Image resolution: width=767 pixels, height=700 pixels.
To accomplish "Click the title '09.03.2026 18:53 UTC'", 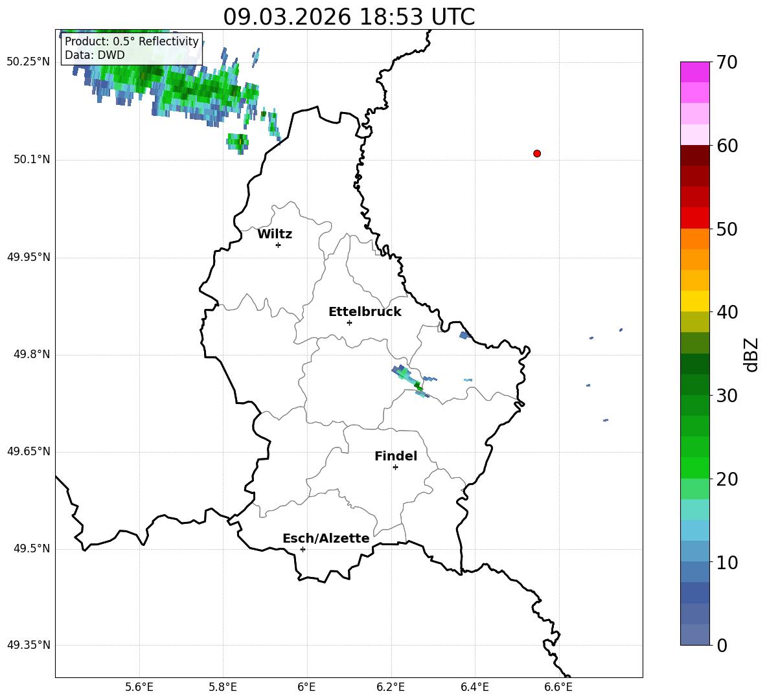I will [x=349, y=17].
